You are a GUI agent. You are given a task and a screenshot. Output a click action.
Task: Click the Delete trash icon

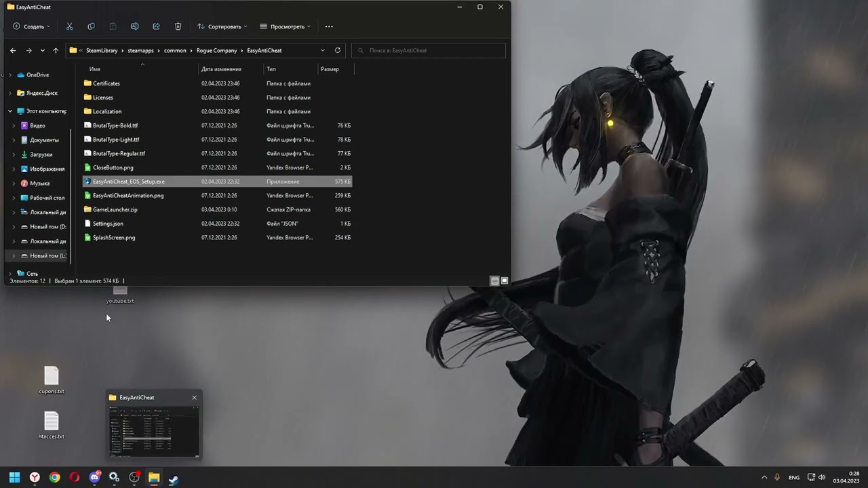coord(178,26)
